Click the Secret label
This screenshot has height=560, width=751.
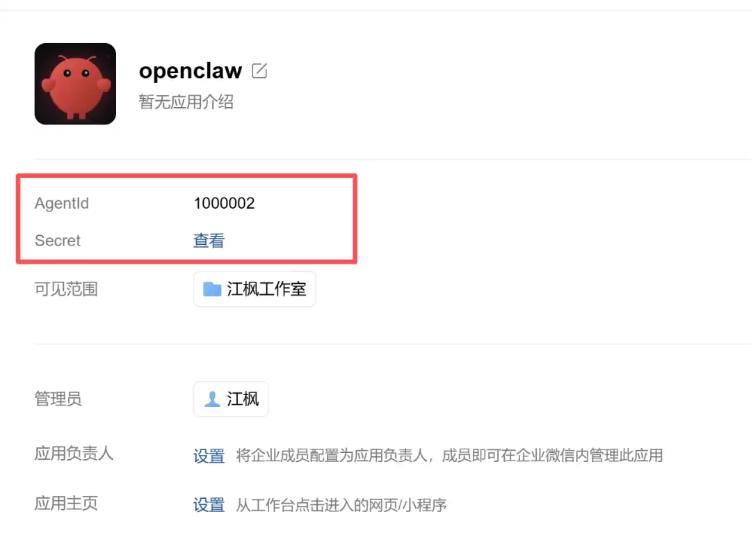tap(58, 241)
